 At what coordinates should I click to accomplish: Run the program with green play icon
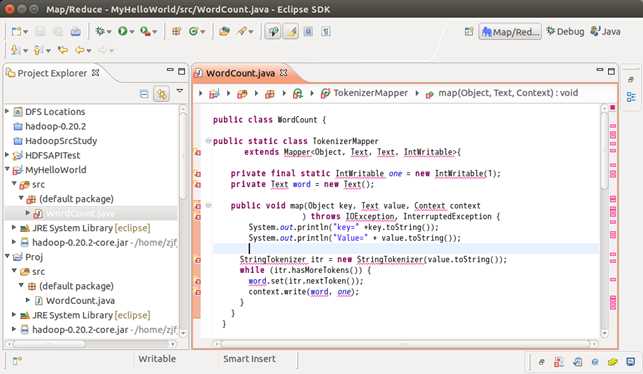click(123, 31)
